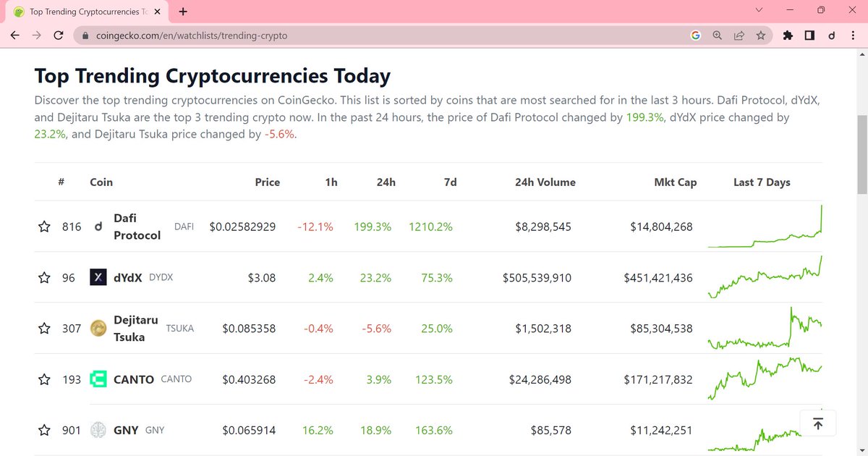Image resolution: width=868 pixels, height=456 pixels.
Task: Sort by 24h Volume header
Action: click(x=545, y=182)
